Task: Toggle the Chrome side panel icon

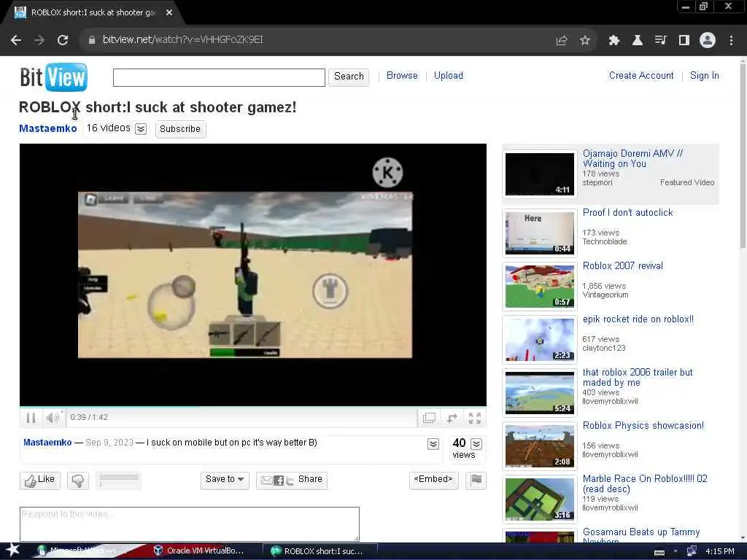Action: coord(684,41)
